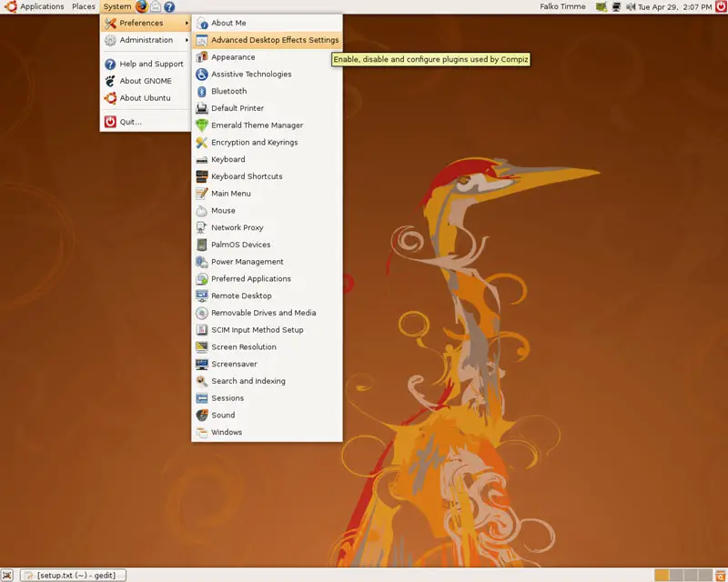Click the About GNOME footprint icon
728x582 pixels.
pyautogui.click(x=110, y=81)
